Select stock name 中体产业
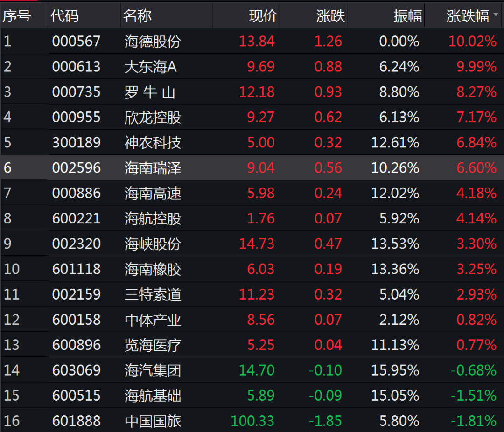This screenshot has height=432, width=504. [153, 320]
